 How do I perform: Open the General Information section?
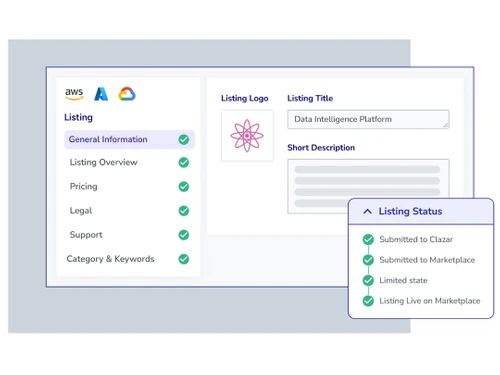(x=129, y=139)
